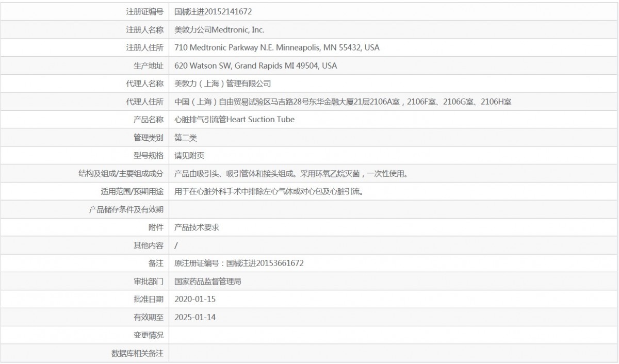Click the 数据库相关备注 label
619x364 pixels.
tap(137, 353)
